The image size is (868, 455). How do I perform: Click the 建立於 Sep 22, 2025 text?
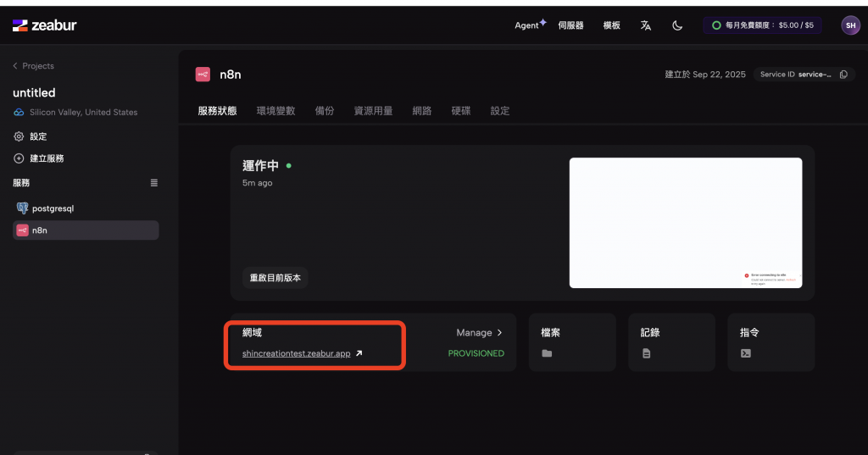pyautogui.click(x=705, y=75)
